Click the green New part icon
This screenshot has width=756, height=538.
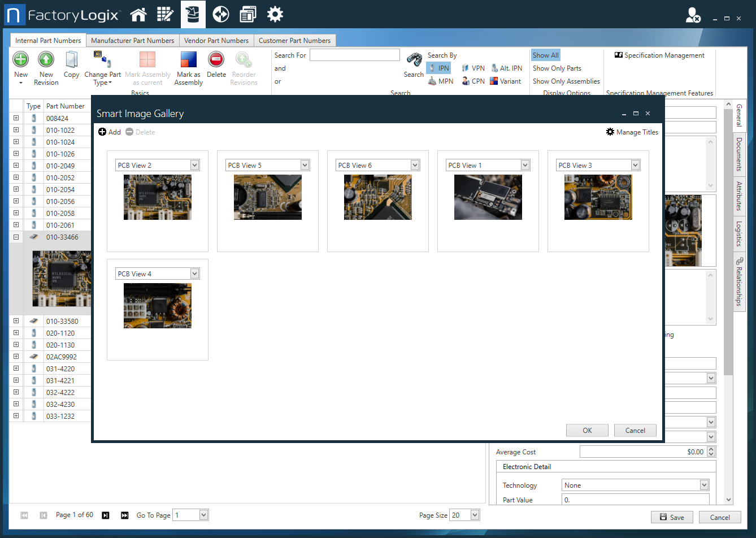pyautogui.click(x=21, y=60)
